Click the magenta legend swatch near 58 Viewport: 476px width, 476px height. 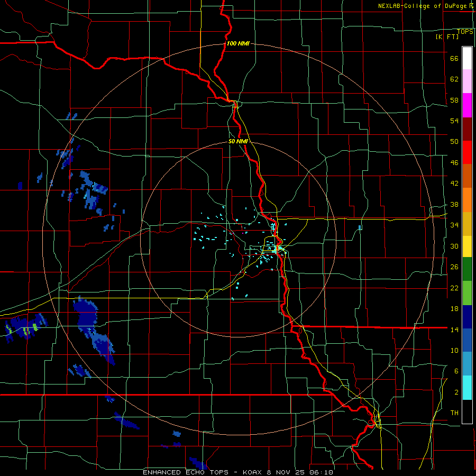pos(467,105)
